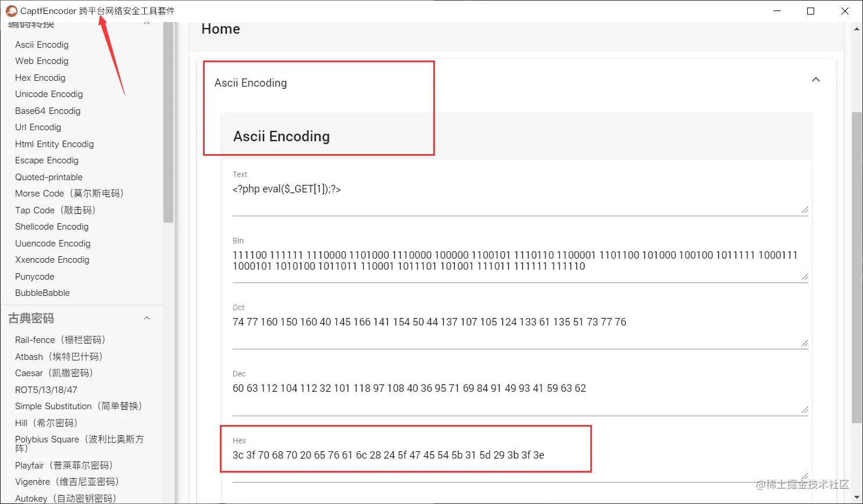This screenshot has height=504, width=863.
Task: Select Html Entity Encodig
Action: click(x=55, y=144)
